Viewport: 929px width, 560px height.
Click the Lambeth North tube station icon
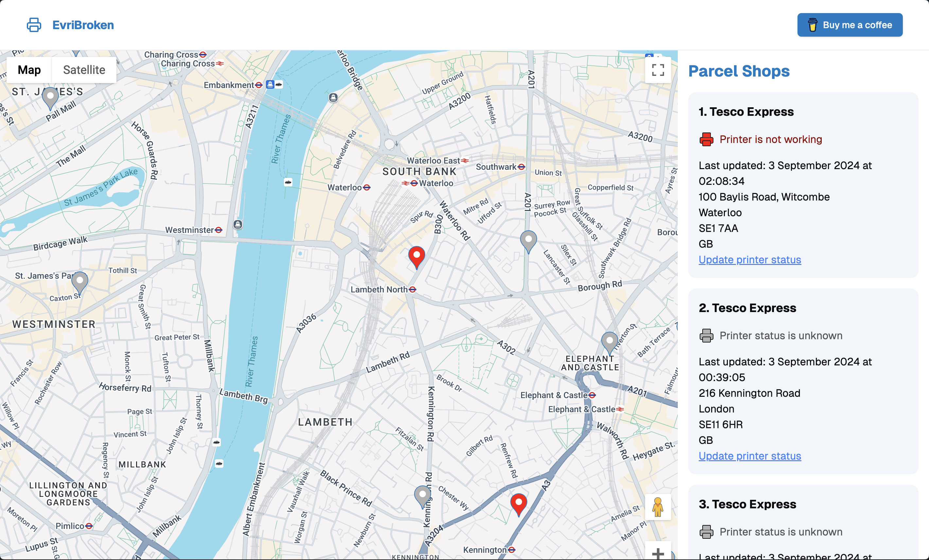[412, 289]
